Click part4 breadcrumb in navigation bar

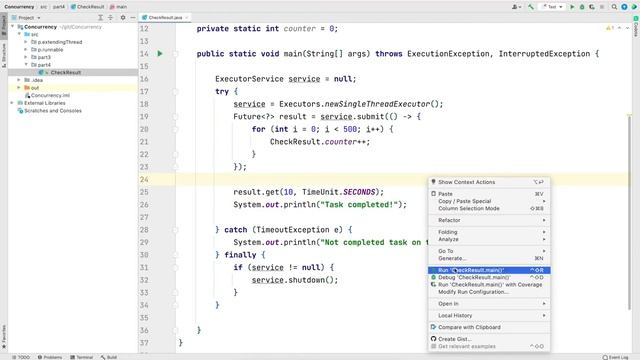[58, 7]
